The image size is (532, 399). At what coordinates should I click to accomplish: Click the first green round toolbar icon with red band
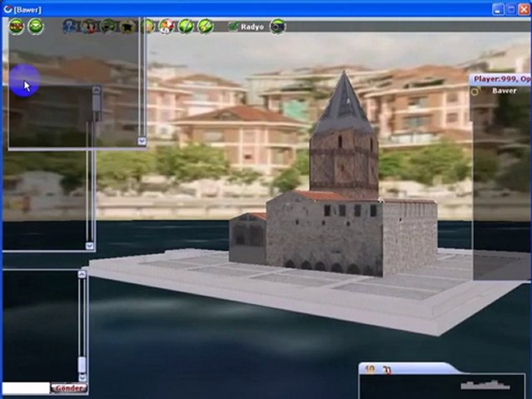click(16, 26)
